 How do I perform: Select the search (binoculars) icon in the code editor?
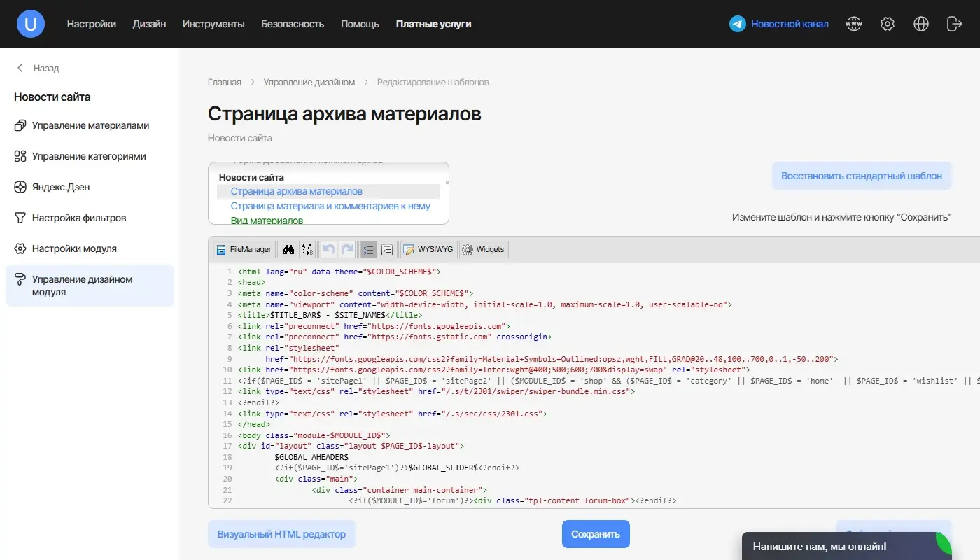click(288, 249)
